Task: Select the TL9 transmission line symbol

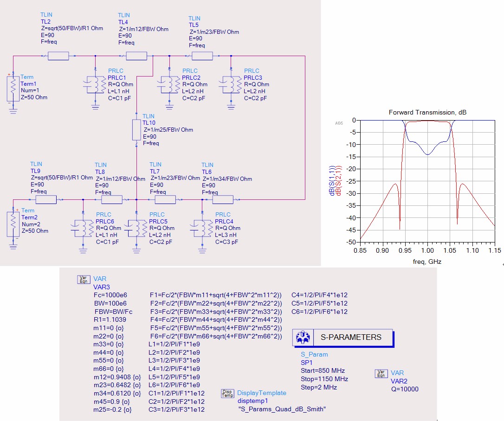Action: point(46,200)
